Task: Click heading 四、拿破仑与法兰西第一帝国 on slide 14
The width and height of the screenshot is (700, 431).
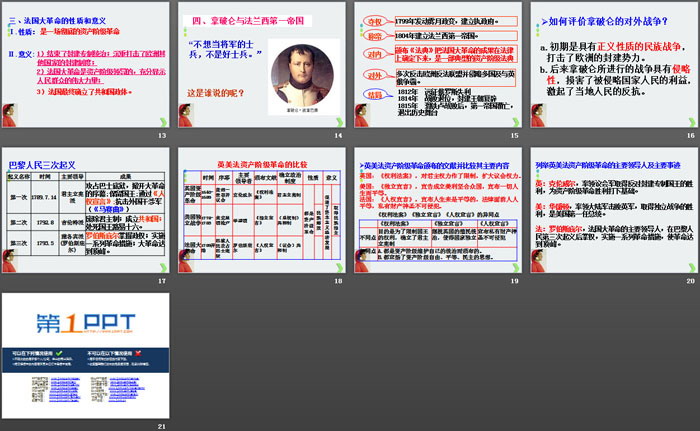Action: point(248,21)
